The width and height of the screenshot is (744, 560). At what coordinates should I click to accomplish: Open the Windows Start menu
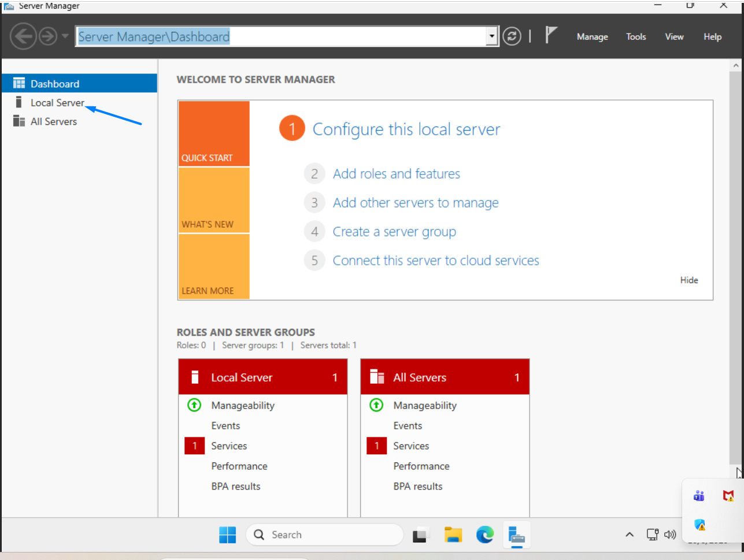tap(228, 535)
